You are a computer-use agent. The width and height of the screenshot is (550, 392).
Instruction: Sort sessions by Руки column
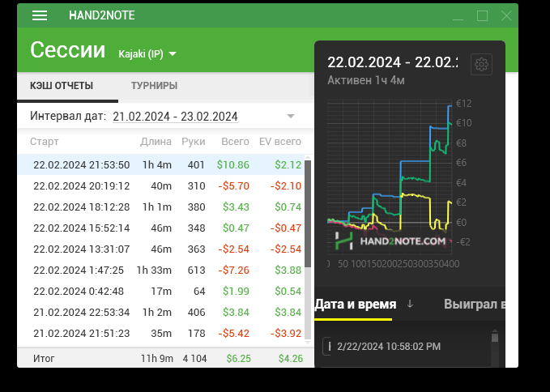pyautogui.click(x=194, y=142)
